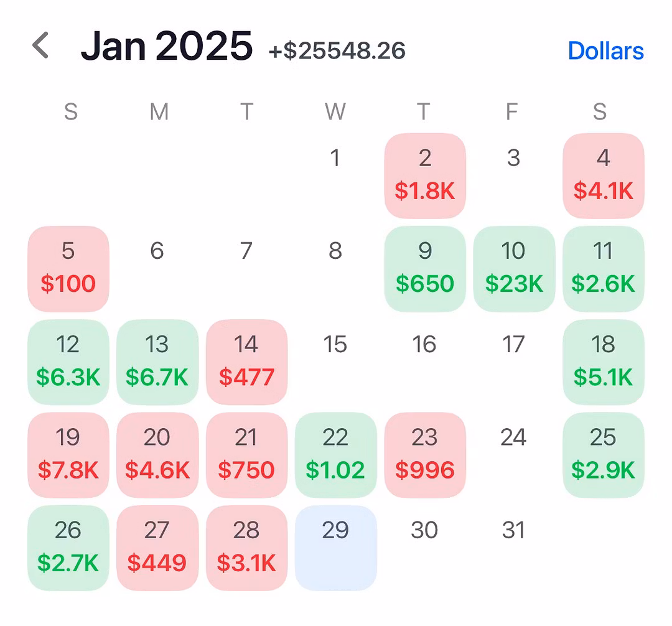Open January 12 showing $6.3K gain
Screen dimensions: 672x626
pos(68,362)
